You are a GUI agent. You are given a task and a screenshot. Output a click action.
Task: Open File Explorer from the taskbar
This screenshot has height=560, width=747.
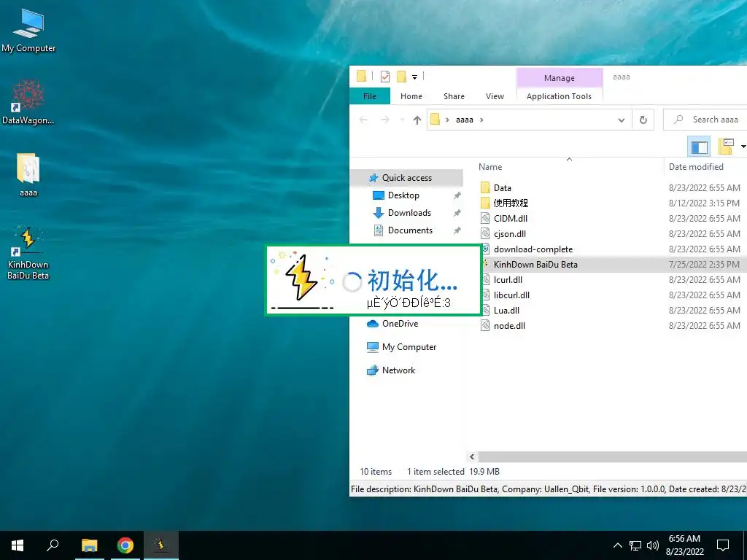click(90, 545)
